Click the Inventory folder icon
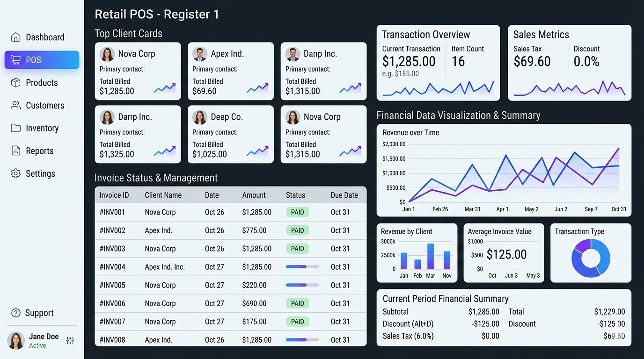644x359 pixels. click(16, 128)
